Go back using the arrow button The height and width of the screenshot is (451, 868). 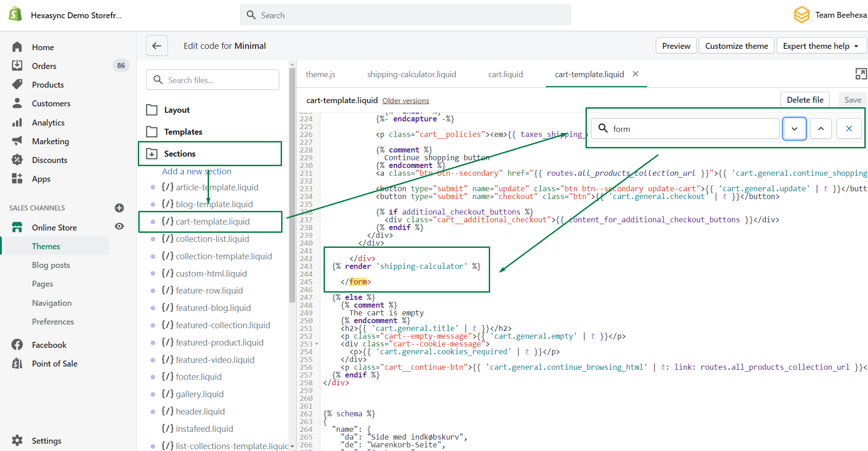click(157, 46)
